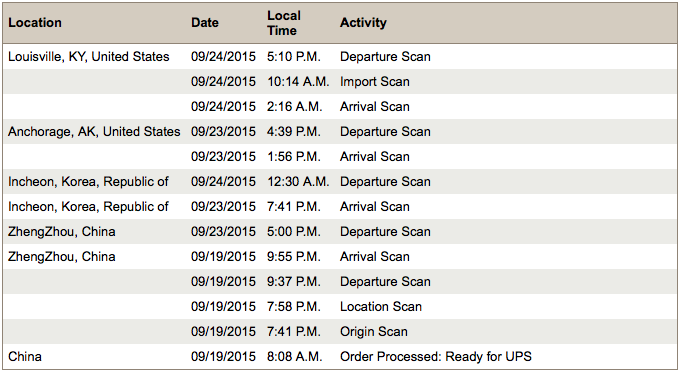Click Order Processed: Ready for UPS
682x372 pixels.
(436, 357)
